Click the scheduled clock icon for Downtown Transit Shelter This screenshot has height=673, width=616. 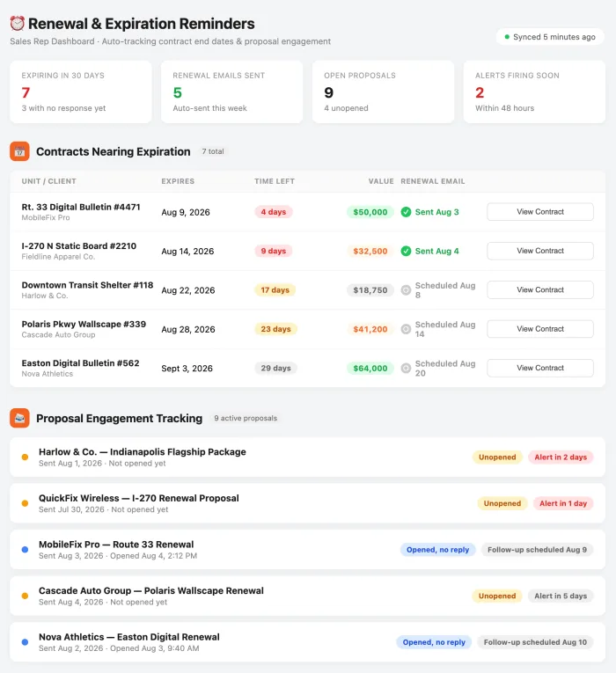406,290
